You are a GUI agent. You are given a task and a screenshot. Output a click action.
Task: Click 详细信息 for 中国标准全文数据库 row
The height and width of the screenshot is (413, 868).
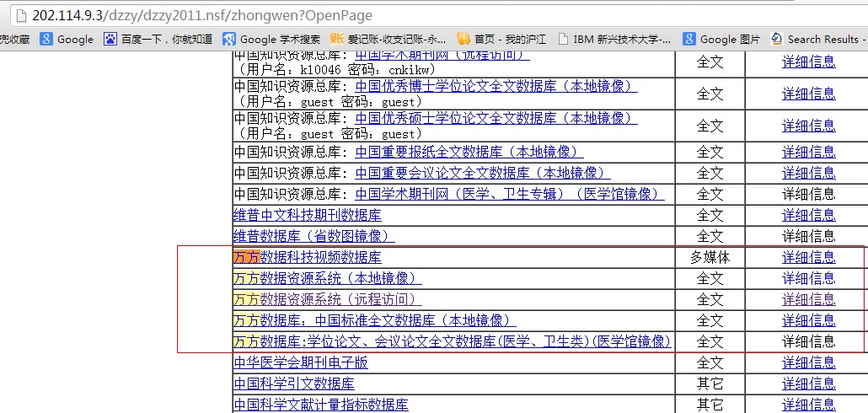click(x=809, y=320)
